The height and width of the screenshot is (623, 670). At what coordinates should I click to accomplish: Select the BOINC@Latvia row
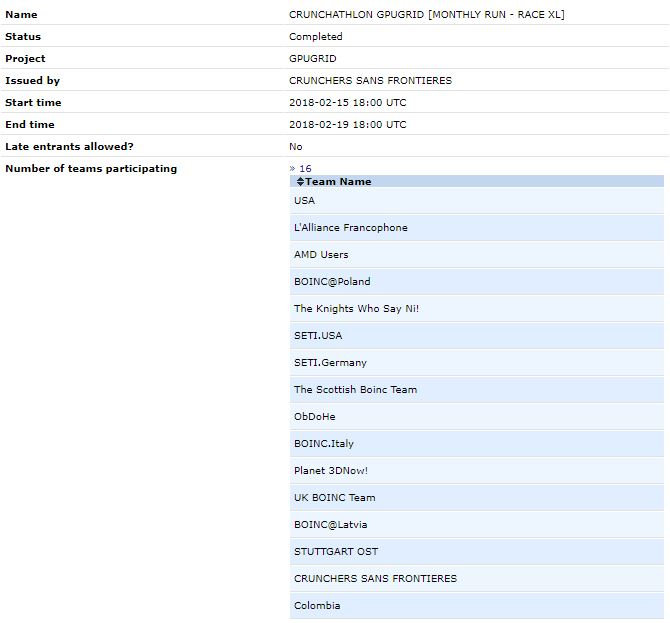point(477,524)
